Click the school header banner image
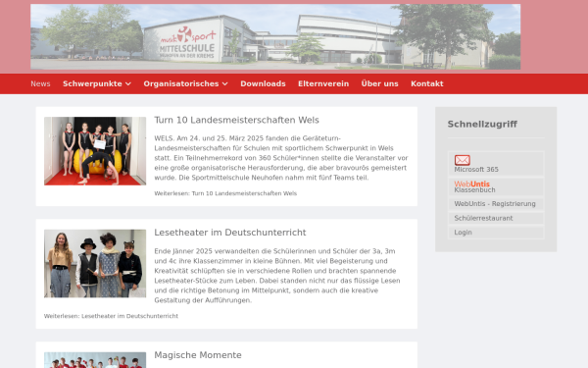 (x=275, y=37)
